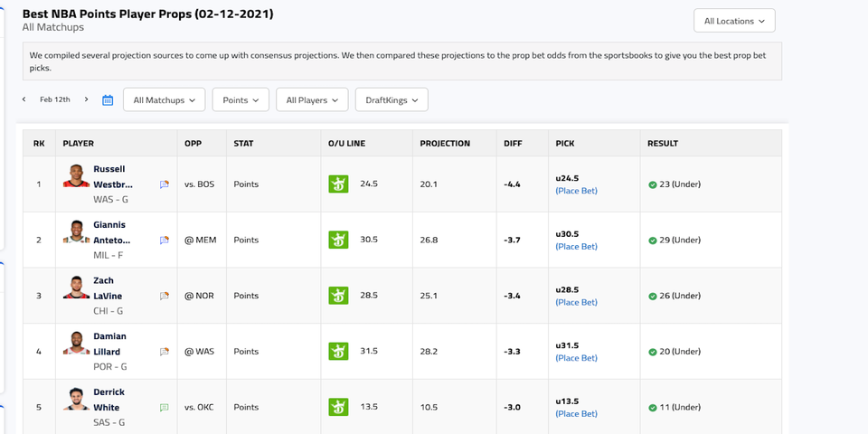Open Russell Westbrook notes icon

[165, 184]
